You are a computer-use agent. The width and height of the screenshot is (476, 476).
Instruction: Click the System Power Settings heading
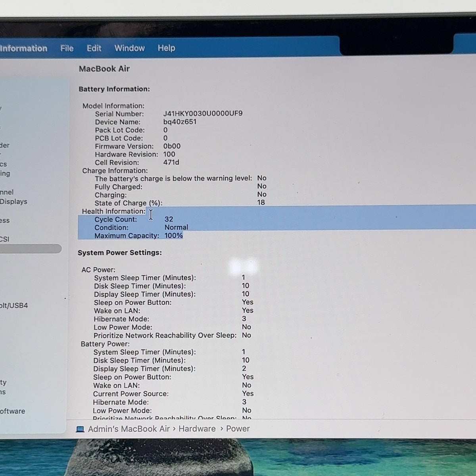[x=120, y=253]
